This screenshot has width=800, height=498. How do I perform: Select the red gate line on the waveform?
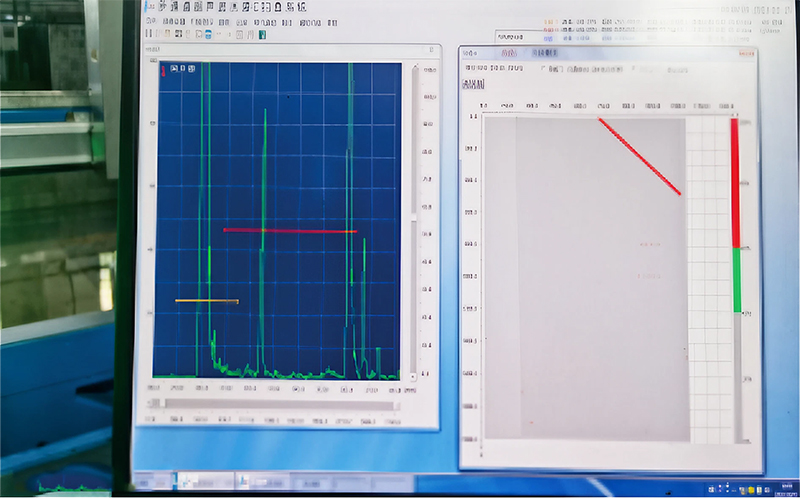point(289,230)
